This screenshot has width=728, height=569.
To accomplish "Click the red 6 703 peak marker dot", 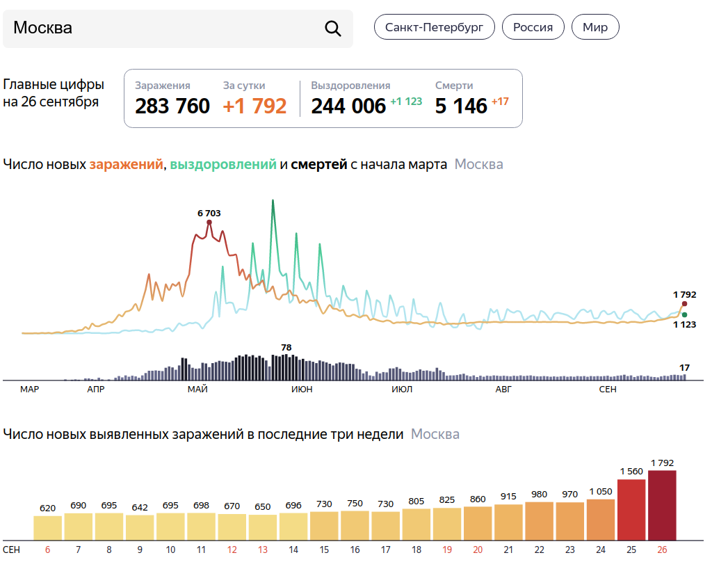I will 209,223.
